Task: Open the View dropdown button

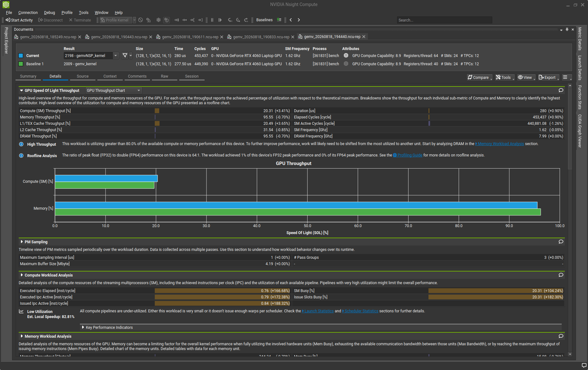Action: [526, 78]
